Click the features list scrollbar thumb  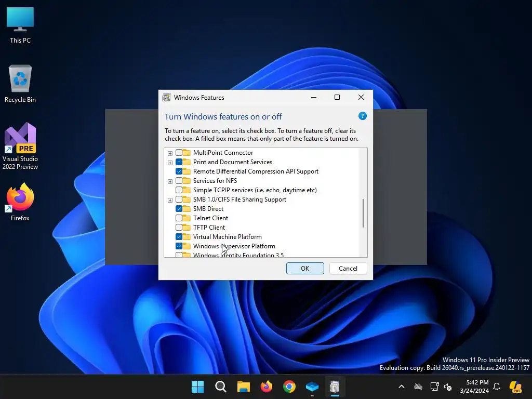363,213
